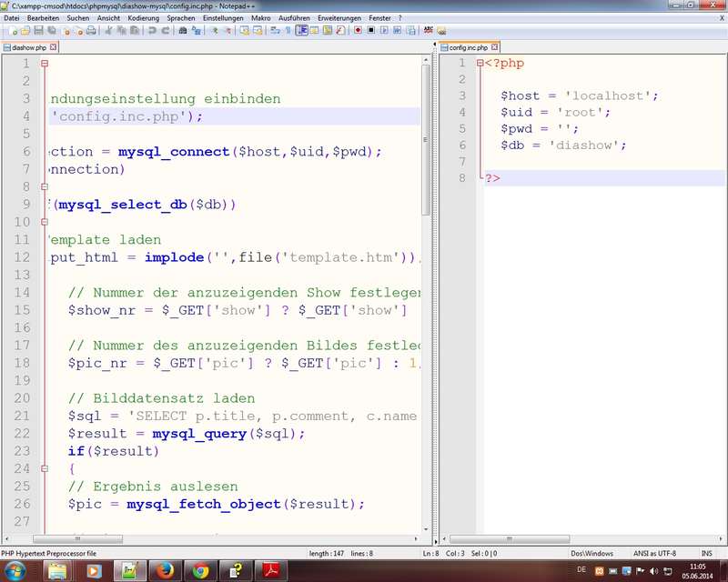Viewport: 728px width, 582px height.
Task: Click the Cut scissors icon
Action: point(108,30)
